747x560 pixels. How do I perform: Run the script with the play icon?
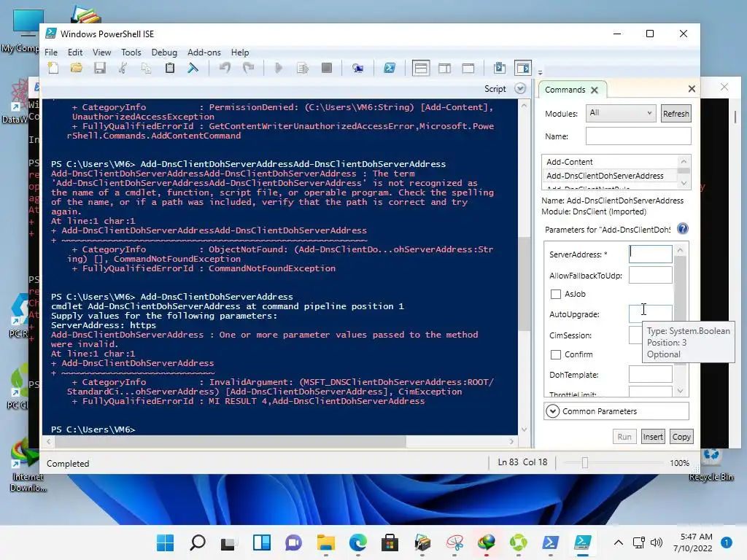279,68
